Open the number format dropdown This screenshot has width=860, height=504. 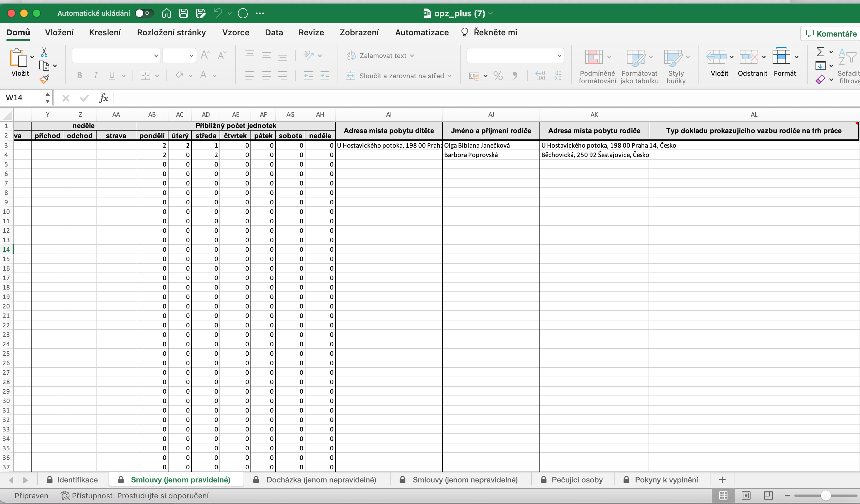pos(559,56)
